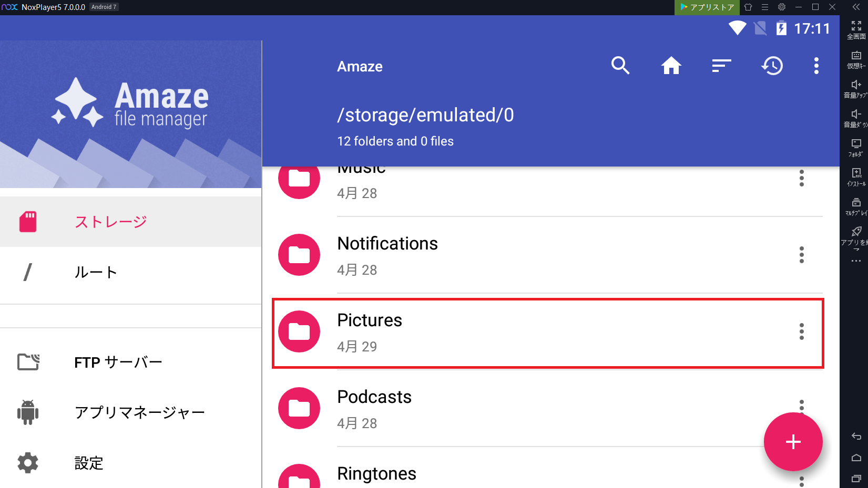Click the Android home button in Nox sidebar

click(x=856, y=458)
